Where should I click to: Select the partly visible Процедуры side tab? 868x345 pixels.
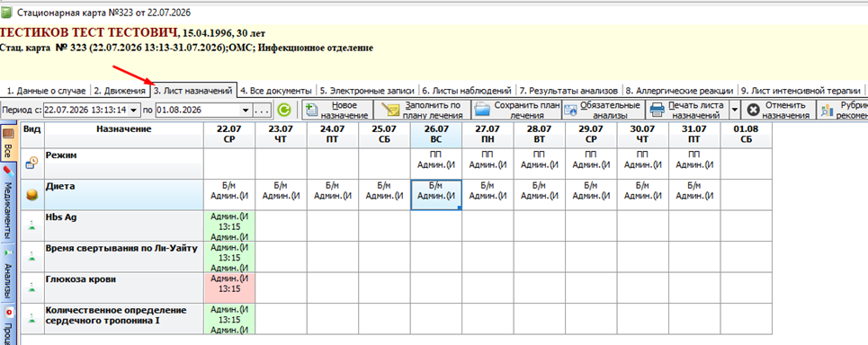[9, 324]
